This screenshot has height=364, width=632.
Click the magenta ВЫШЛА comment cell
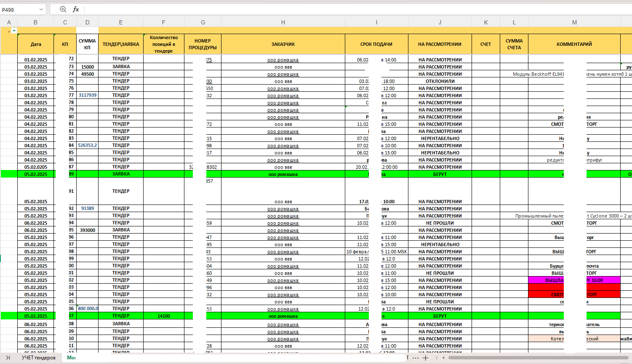pos(574,280)
